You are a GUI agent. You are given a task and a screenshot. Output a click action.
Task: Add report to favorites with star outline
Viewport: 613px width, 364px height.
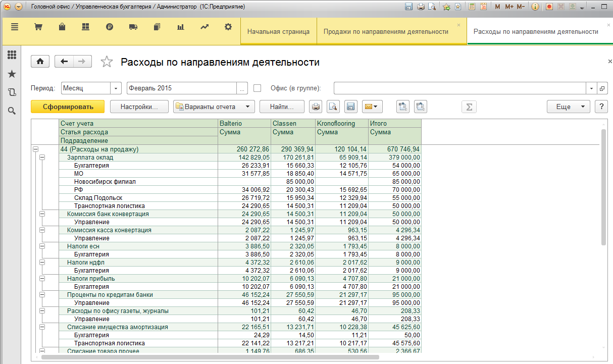point(107,62)
